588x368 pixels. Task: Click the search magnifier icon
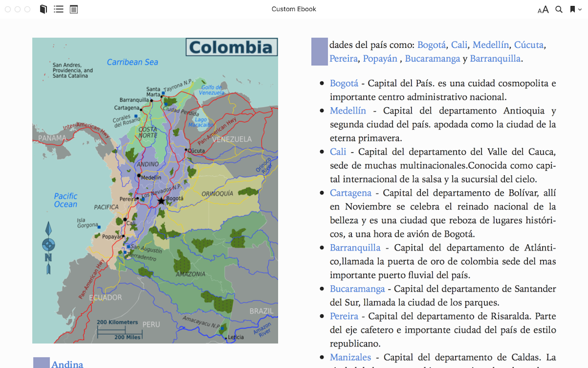click(x=559, y=9)
